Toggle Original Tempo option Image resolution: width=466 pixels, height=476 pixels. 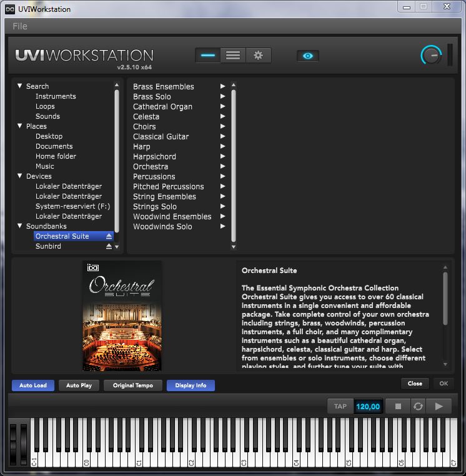(133, 385)
